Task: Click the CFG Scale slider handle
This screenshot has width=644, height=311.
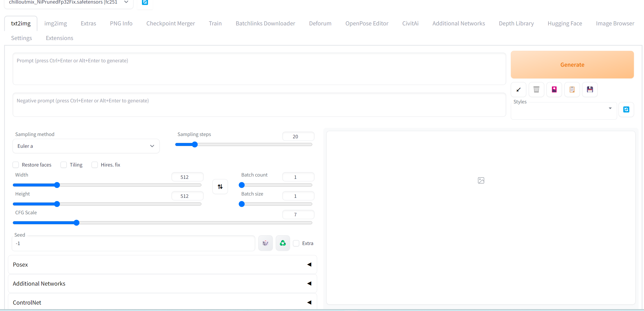Action: 76,223
